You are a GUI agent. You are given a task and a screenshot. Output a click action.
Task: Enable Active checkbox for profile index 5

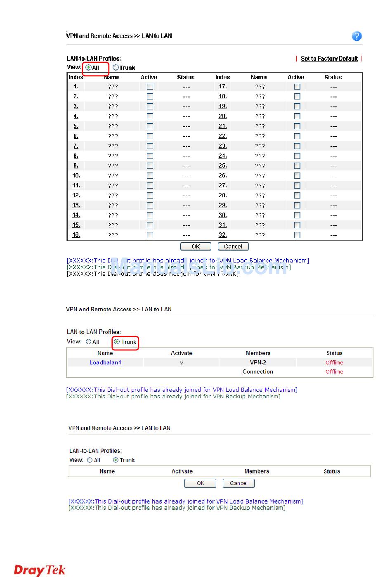(x=150, y=126)
